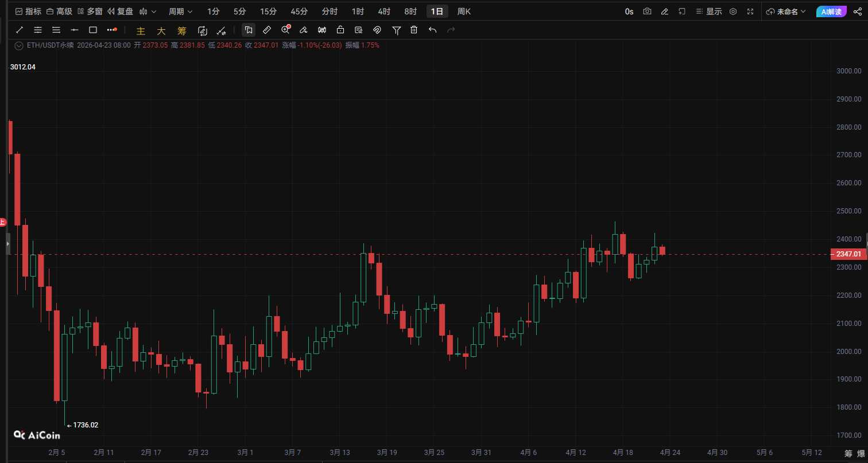Image resolution: width=868 pixels, height=463 pixels.
Task: Click the link chain icon in drawing toolbar
Action: click(x=377, y=30)
